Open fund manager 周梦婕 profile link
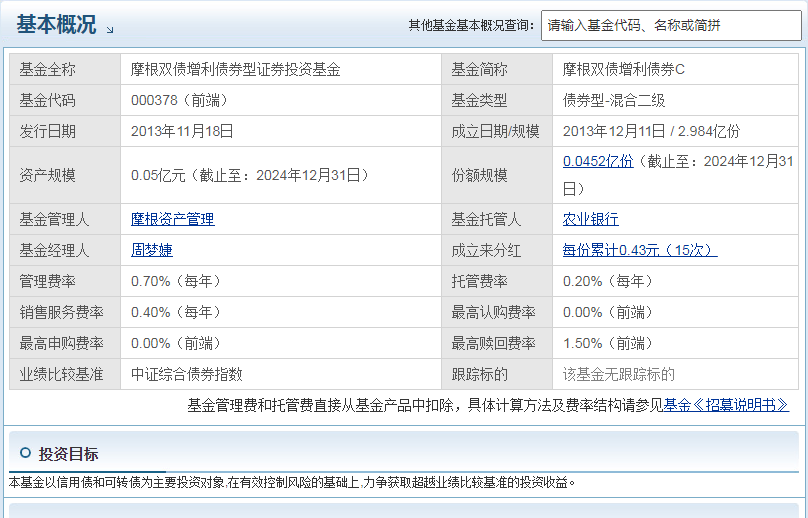 point(152,250)
